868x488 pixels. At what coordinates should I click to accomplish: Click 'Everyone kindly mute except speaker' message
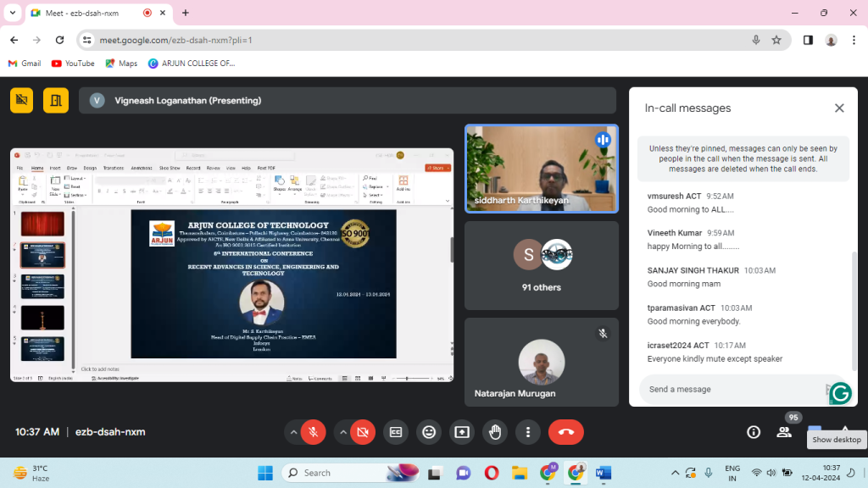pyautogui.click(x=715, y=359)
